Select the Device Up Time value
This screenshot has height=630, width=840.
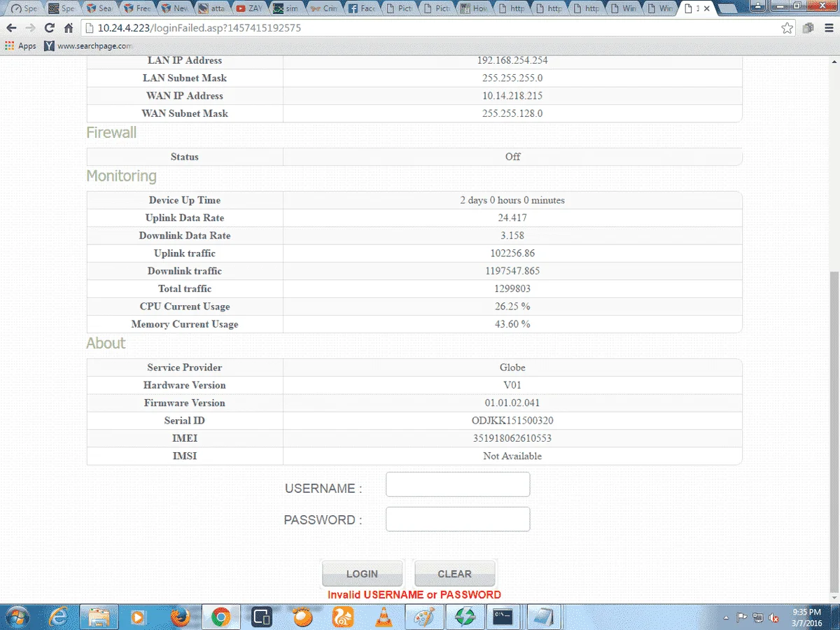512,200
